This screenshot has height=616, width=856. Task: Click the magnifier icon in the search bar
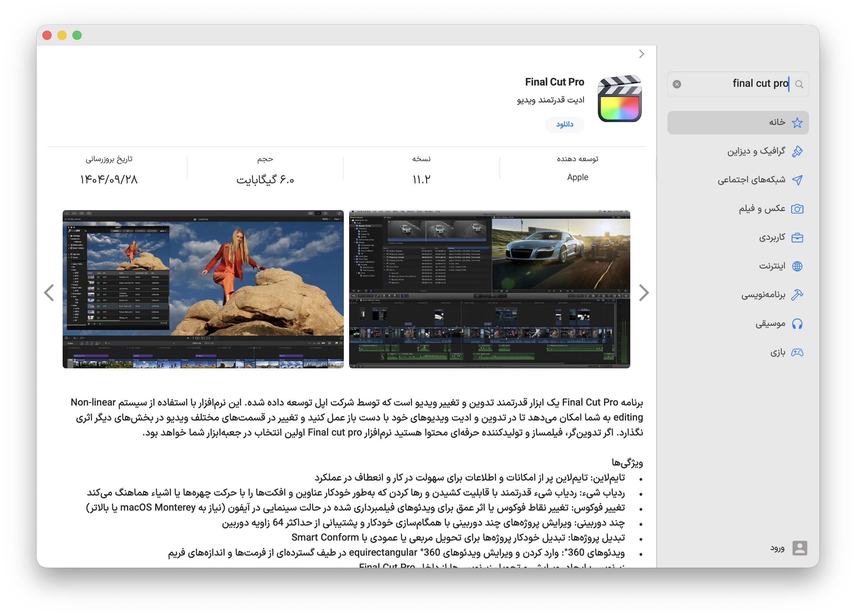[x=799, y=84]
